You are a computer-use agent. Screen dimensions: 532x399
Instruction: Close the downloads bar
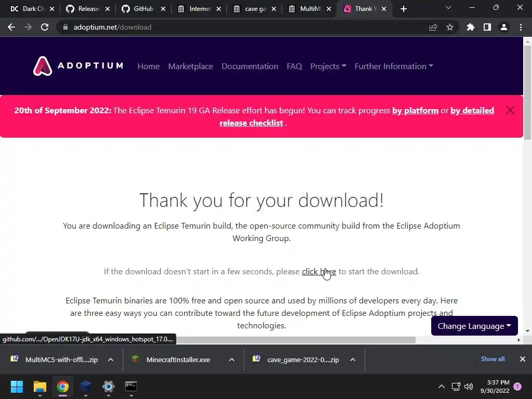point(523,359)
